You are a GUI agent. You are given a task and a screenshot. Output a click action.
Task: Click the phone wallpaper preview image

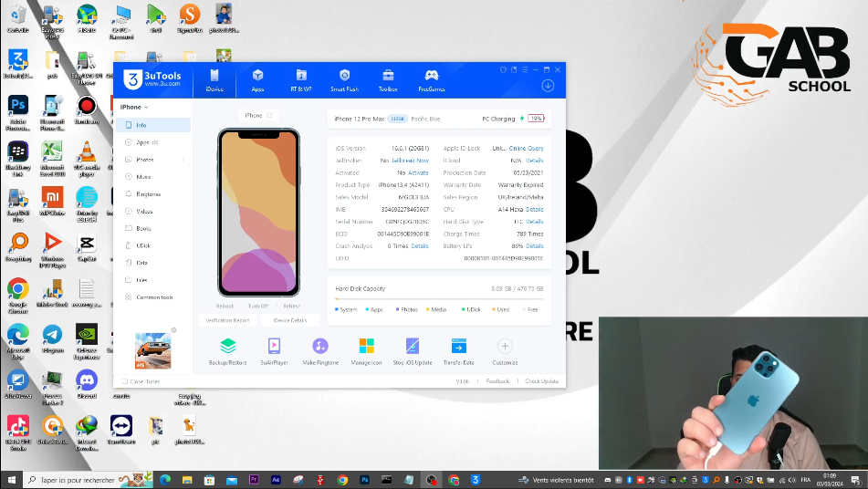(258, 213)
